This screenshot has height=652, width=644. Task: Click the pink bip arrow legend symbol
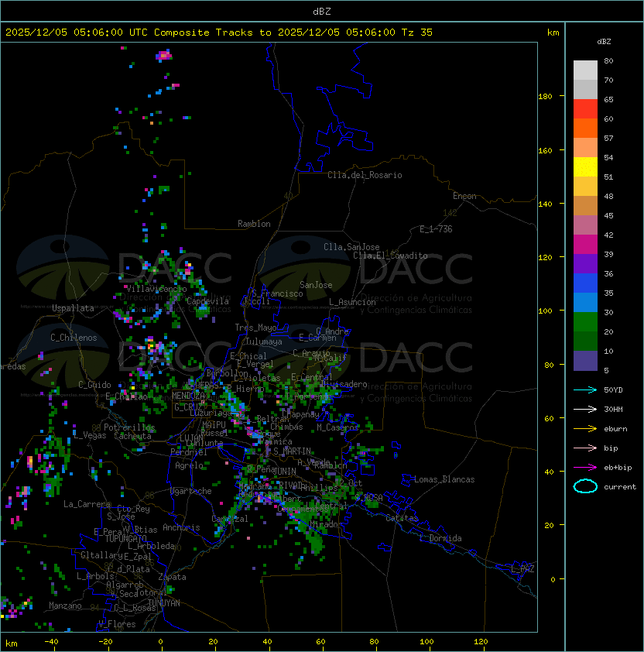pyautogui.click(x=585, y=448)
